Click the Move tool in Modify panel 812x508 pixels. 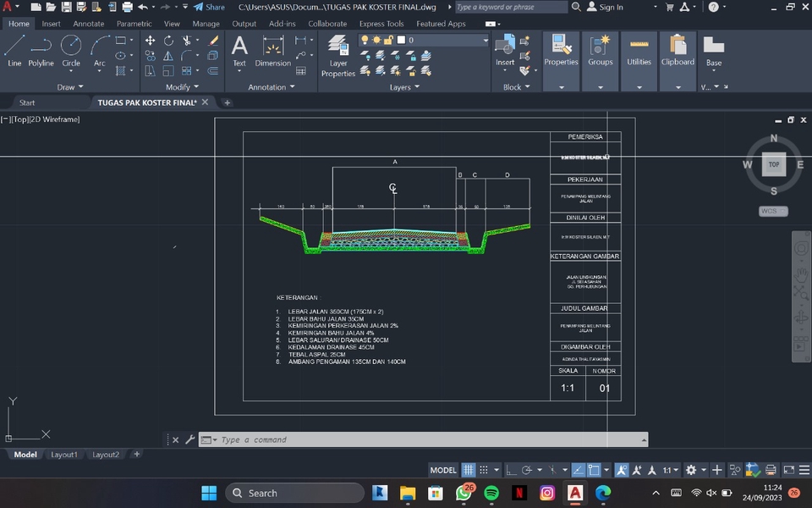[x=149, y=40]
